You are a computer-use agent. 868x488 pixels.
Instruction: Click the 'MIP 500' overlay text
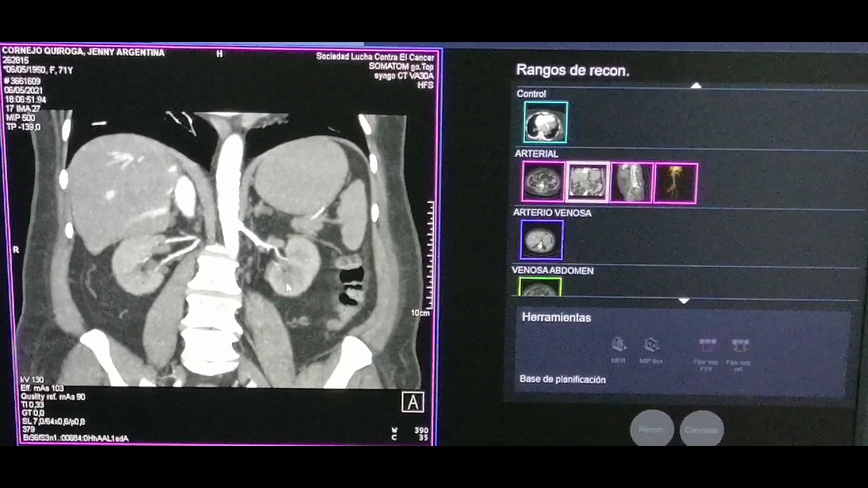(x=22, y=118)
